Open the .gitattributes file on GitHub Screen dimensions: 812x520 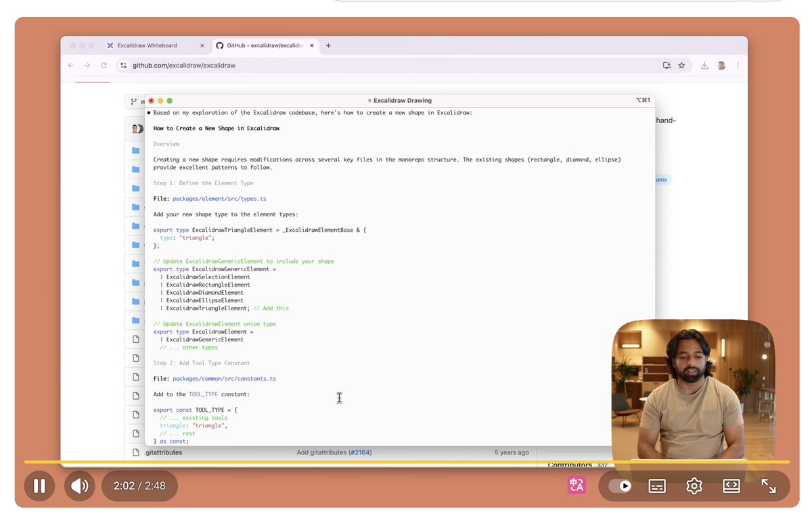point(163,452)
